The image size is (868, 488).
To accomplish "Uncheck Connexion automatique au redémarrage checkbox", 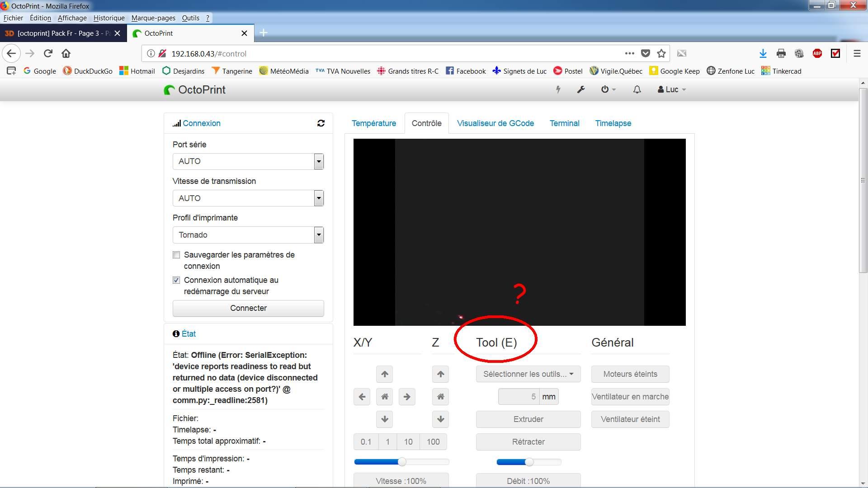I will click(176, 280).
